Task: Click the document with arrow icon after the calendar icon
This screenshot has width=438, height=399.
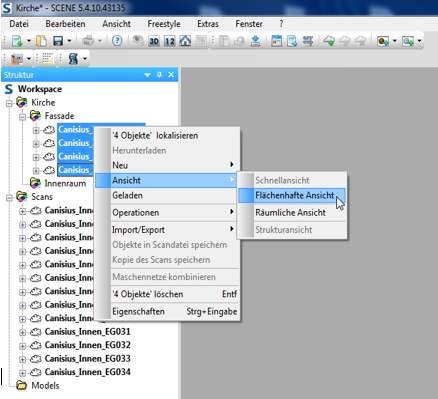Action: pos(292,41)
